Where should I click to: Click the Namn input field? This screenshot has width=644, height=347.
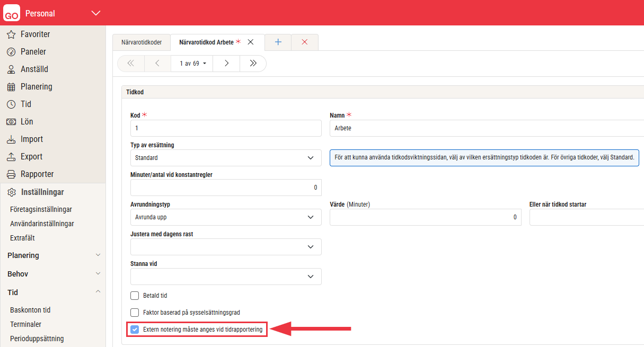click(485, 128)
